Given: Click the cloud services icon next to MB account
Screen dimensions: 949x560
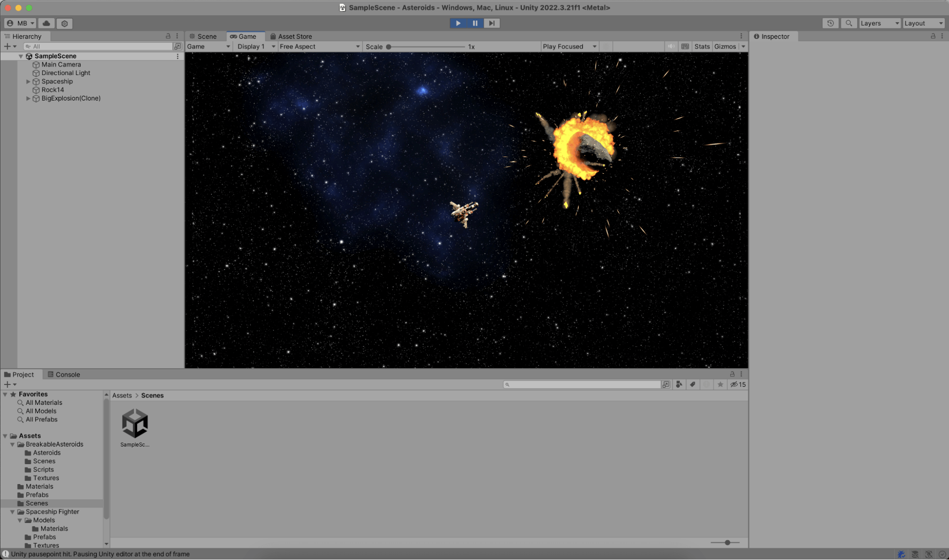Looking at the screenshot, I should pyautogui.click(x=46, y=23).
